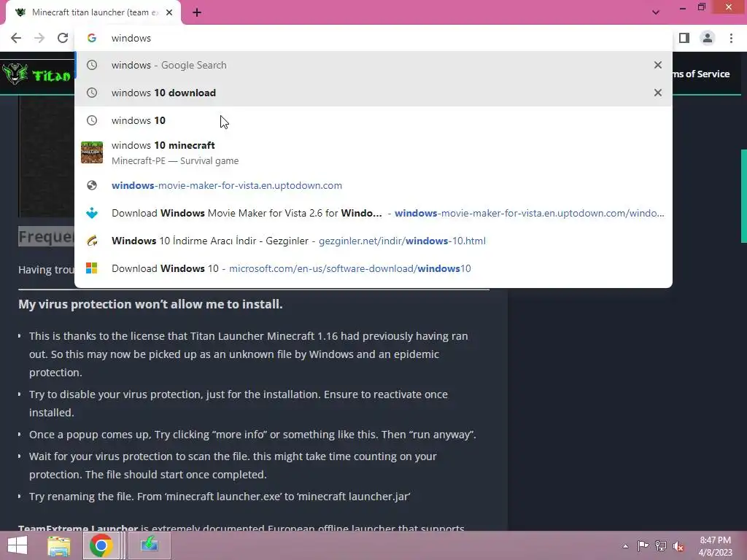Open File Explorer from the taskbar
Viewport: 747px width, 560px height.
coord(59,545)
